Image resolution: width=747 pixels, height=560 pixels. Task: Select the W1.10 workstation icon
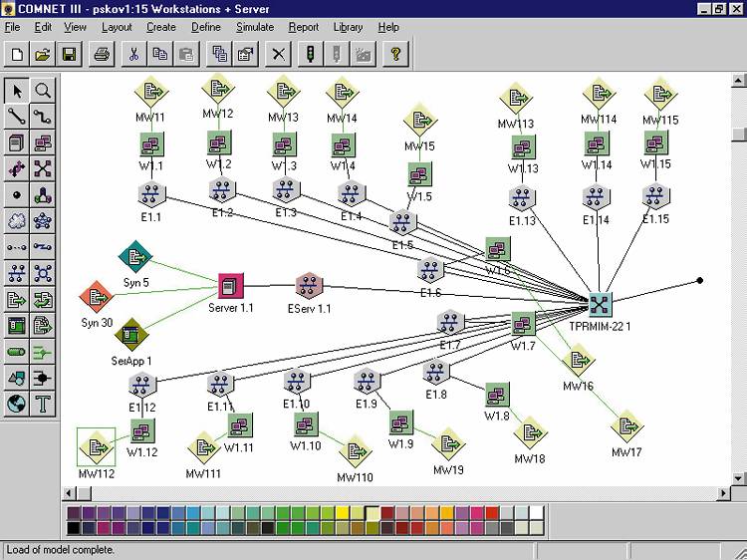[307, 424]
